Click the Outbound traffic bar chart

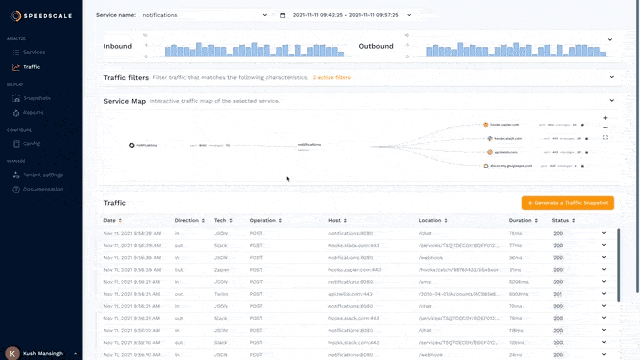coord(516,49)
